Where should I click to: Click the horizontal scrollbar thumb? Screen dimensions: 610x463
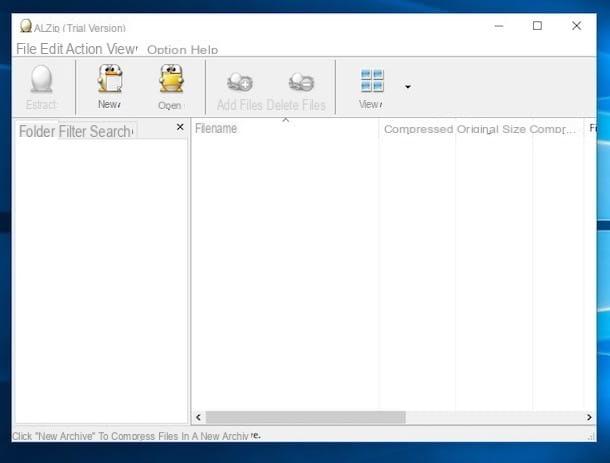(305, 417)
